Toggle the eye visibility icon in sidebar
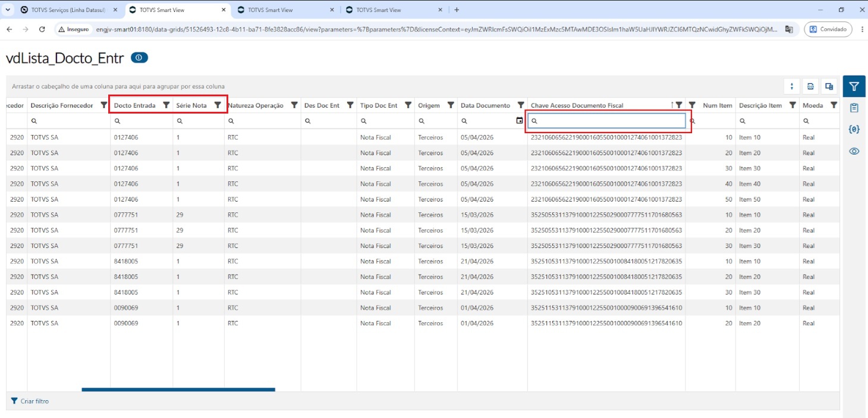868x418 pixels. click(x=854, y=151)
